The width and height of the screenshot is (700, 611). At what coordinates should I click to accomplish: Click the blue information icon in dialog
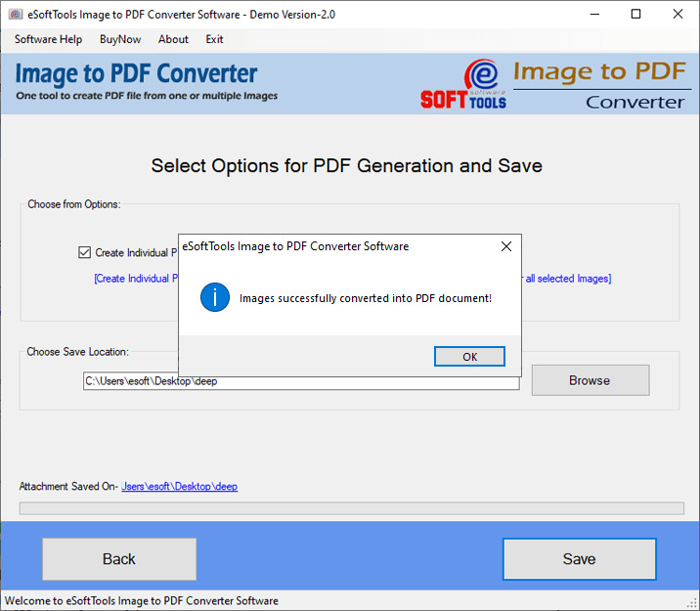215,297
